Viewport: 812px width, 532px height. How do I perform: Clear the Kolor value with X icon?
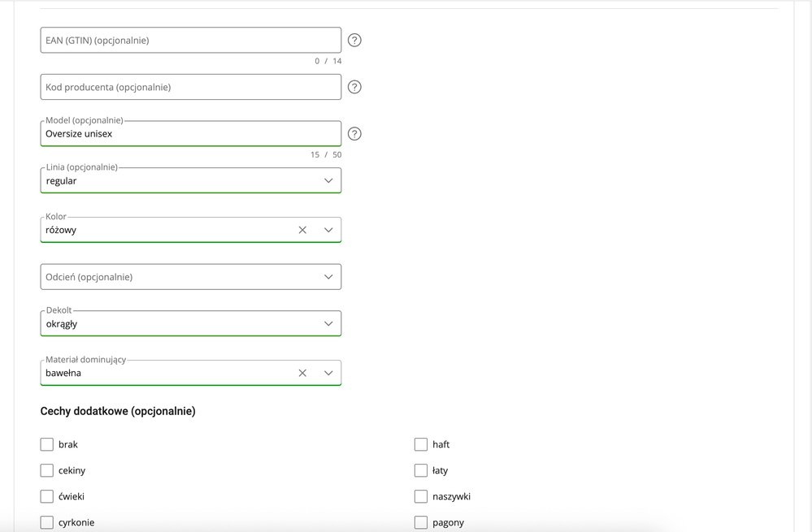pos(302,230)
